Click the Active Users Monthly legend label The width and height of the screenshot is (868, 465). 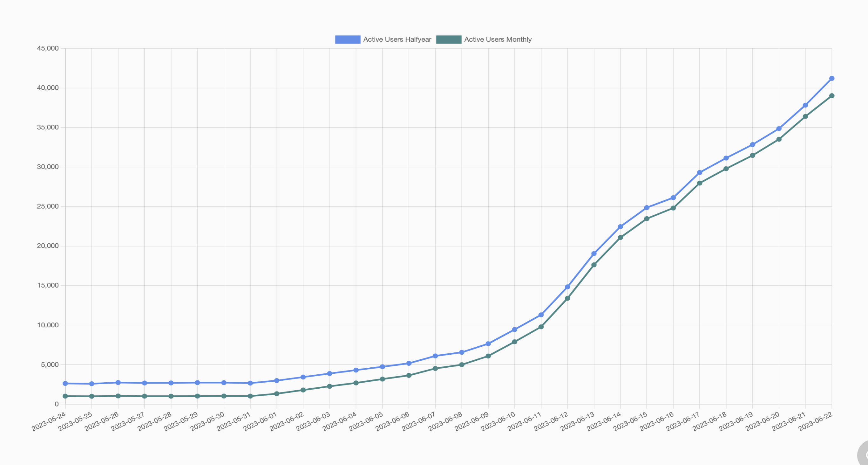point(498,39)
